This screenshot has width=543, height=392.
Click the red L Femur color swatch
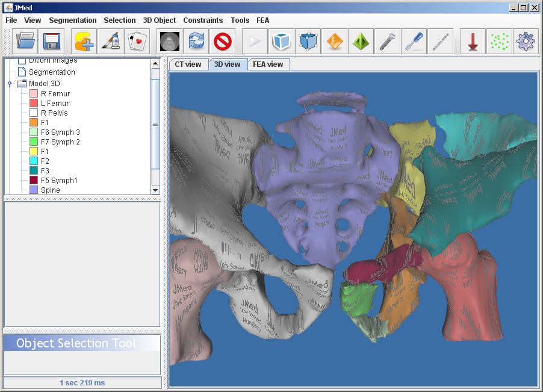point(34,103)
